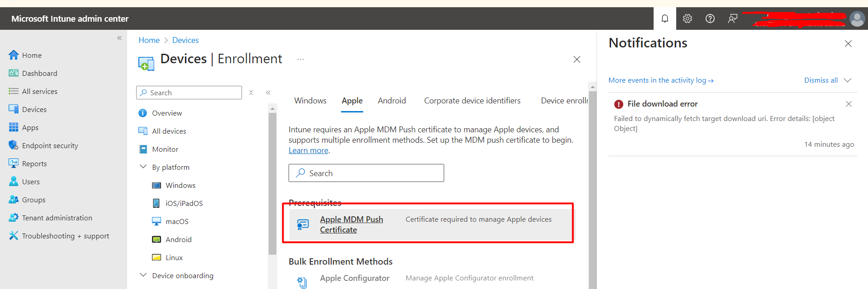This screenshot has width=868, height=289.
Task: Collapse the blade menu double chevron
Action: pyautogui.click(x=268, y=93)
